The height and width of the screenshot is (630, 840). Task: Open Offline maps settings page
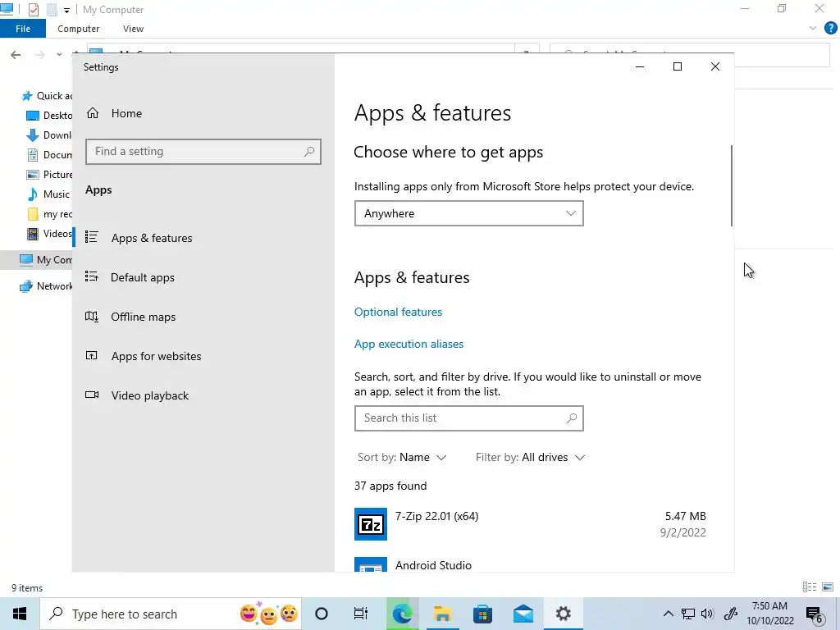(x=143, y=317)
